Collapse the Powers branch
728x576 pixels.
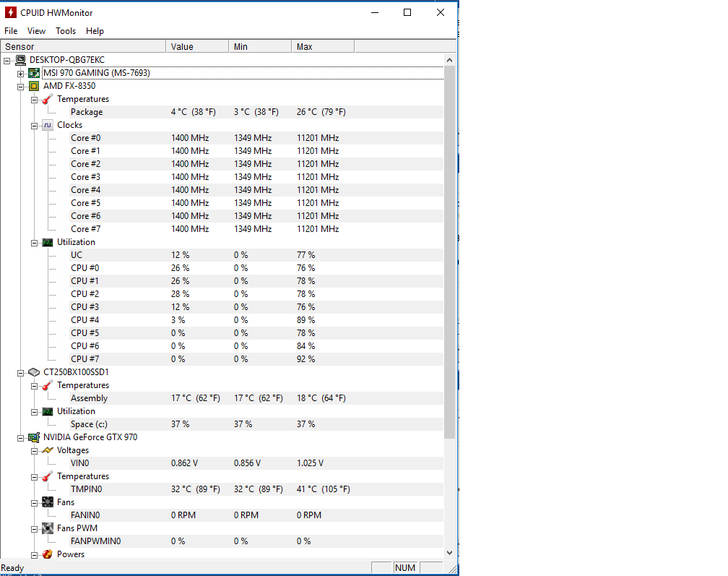[35, 555]
